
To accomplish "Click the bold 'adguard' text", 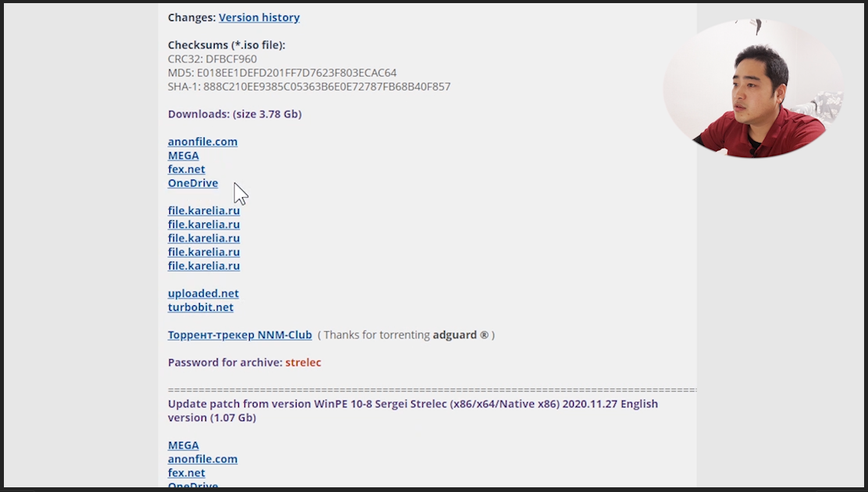I will (x=454, y=335).
